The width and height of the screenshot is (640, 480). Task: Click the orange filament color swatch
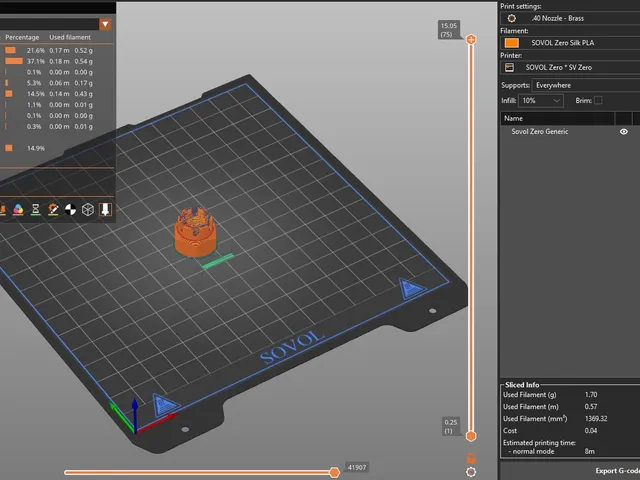pyautogui.click(x=512, y=43)
